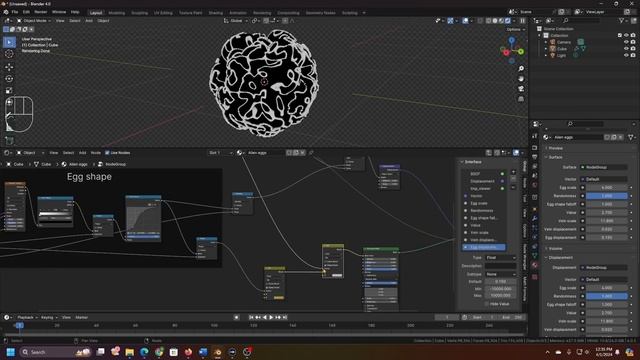640x360 pixels.
Task: Open File Explorer from Windows taskbar
Action: coord(130,352)
